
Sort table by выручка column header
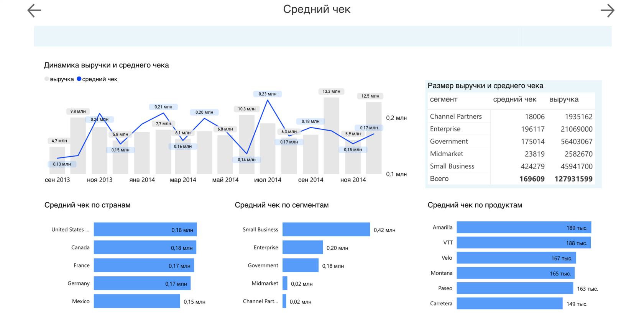click(x=564, y=100)
